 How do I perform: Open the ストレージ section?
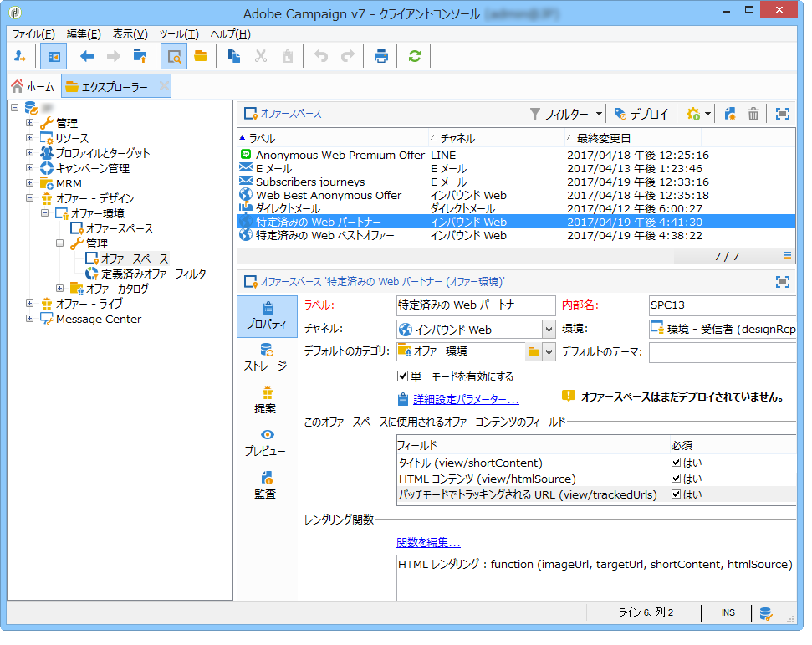[x=266, y=358]
